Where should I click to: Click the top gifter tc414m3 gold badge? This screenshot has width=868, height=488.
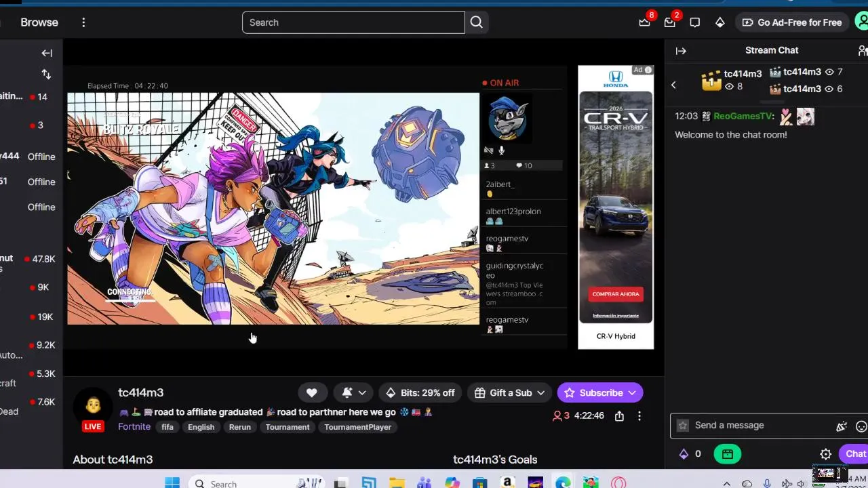pyautogui.click(x=711, y=81)
